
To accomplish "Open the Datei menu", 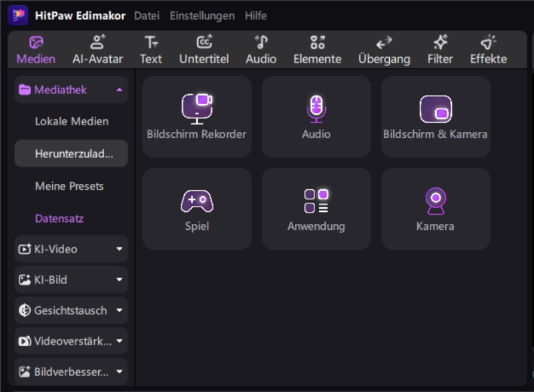I will (146, 15).
